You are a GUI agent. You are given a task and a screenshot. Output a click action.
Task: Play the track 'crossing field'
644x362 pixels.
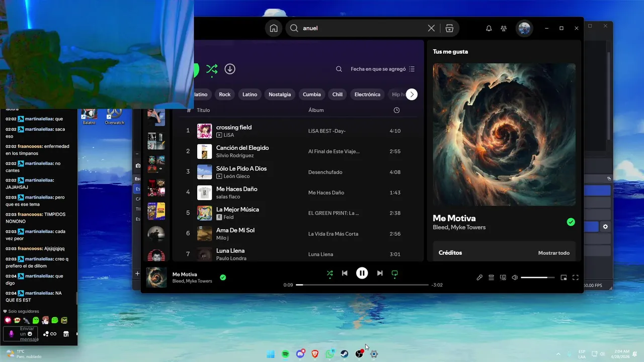[234, 127]
